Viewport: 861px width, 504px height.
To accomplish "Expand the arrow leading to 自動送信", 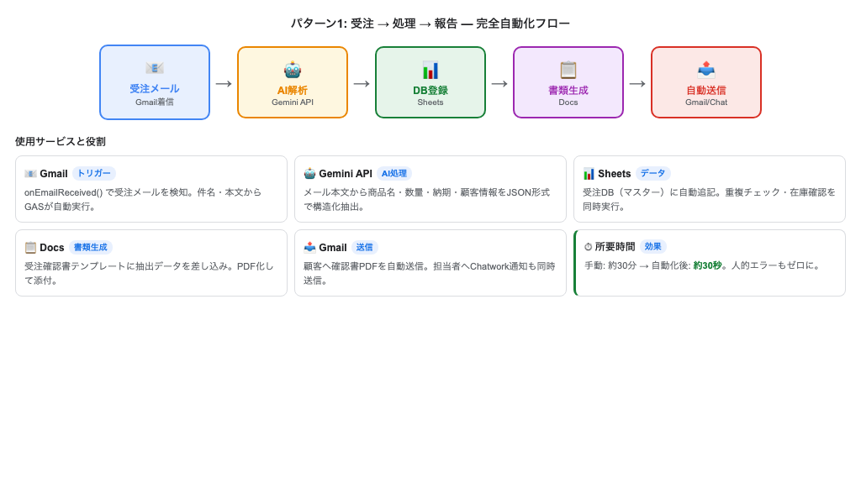I will tap(637, 82).
